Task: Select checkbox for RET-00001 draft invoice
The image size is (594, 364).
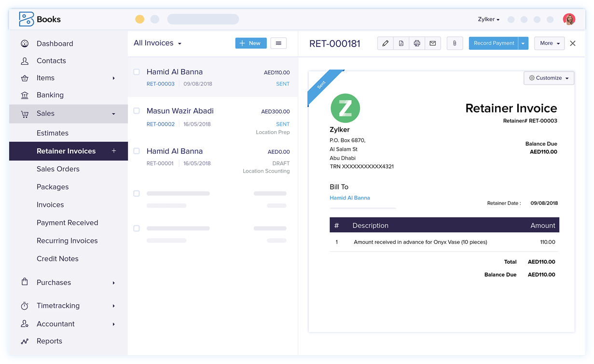Action: [137, 151]
